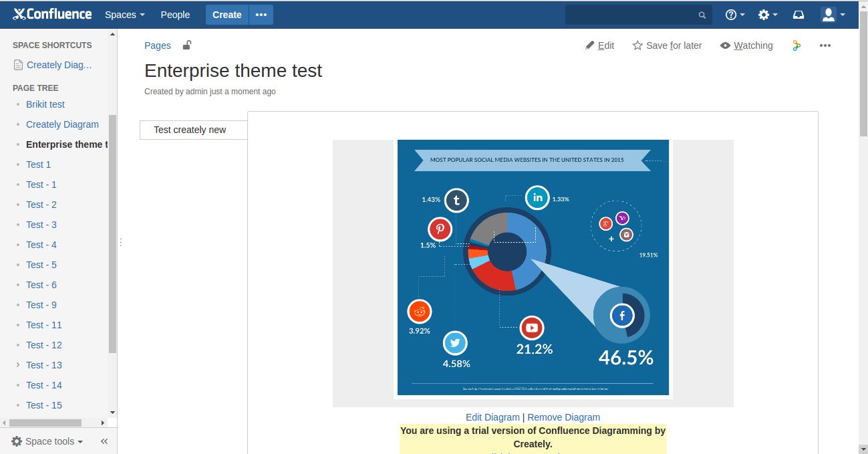Open the Test - 2 page
The width and height of the screenshot is (868, 454).
[x=41, y=205]
